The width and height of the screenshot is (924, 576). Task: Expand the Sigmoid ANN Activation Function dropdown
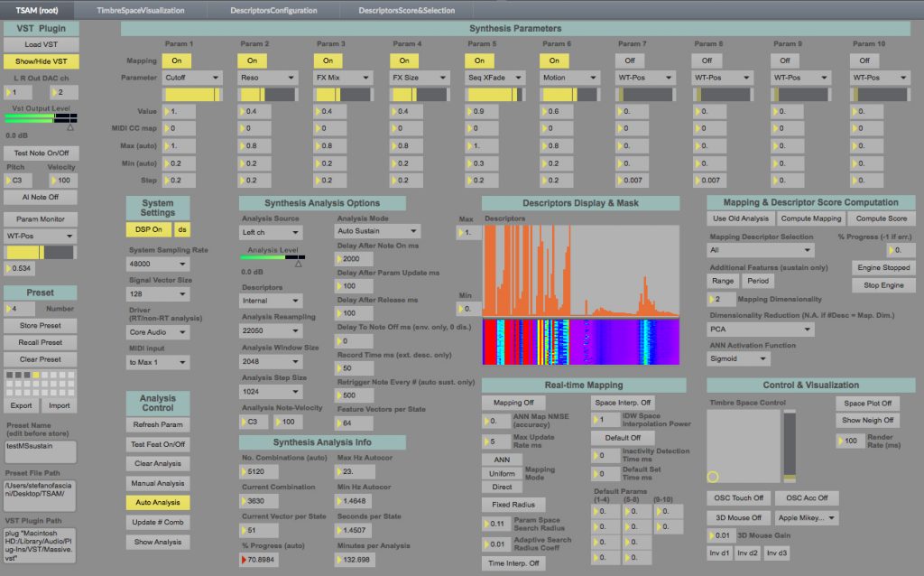point(737,358)
